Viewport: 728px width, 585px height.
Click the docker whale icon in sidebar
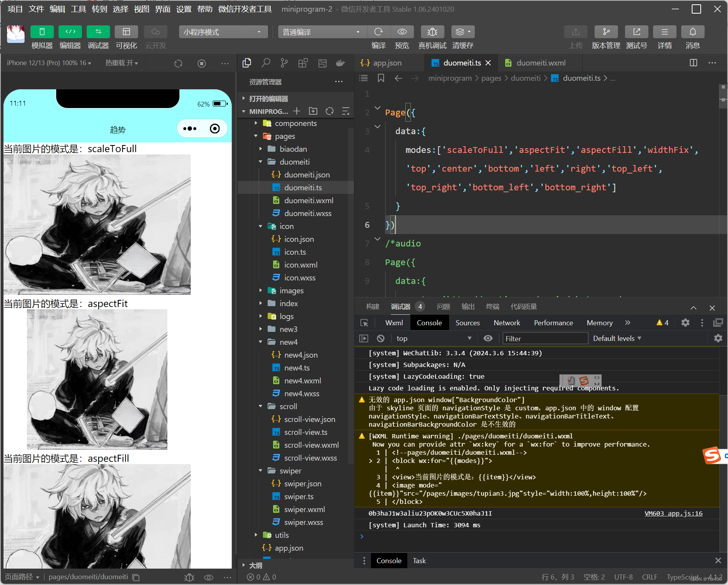coord(341,63)
